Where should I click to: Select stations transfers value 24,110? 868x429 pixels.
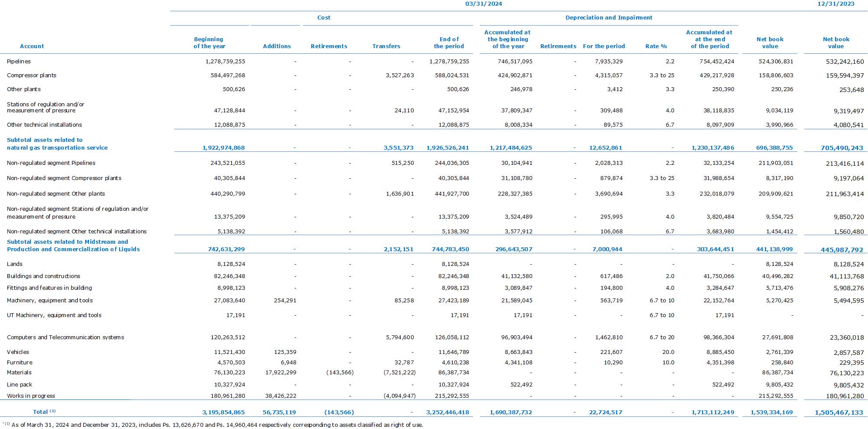pyautogui.click(x=404, y=111)
